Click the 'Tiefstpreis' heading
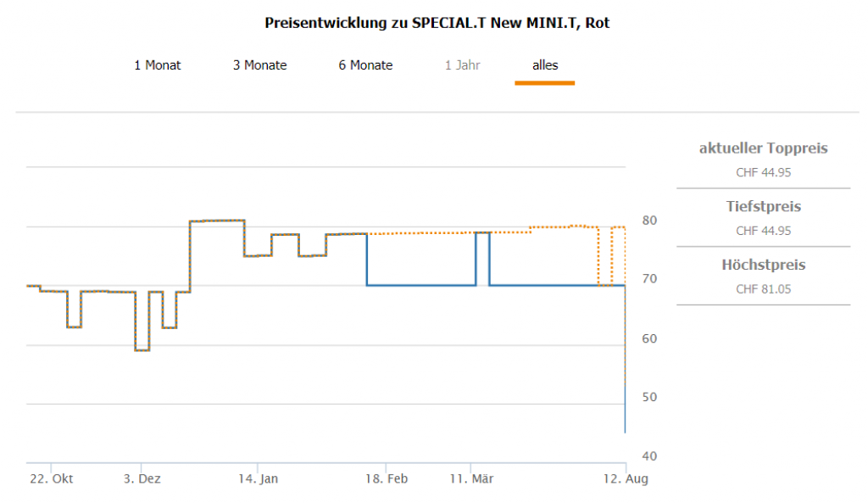The image size is (868, 503). click(763, 207)
